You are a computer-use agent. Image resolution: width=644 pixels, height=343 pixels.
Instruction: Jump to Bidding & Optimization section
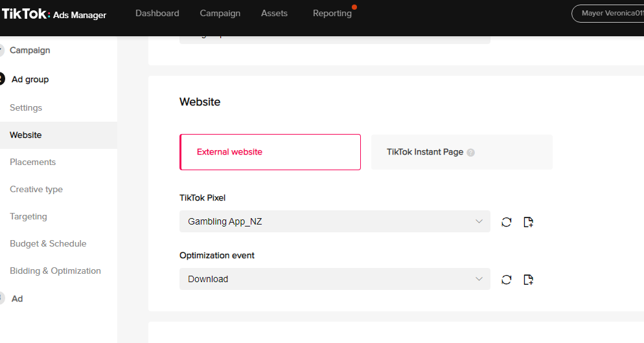click(x=56, y=271)
